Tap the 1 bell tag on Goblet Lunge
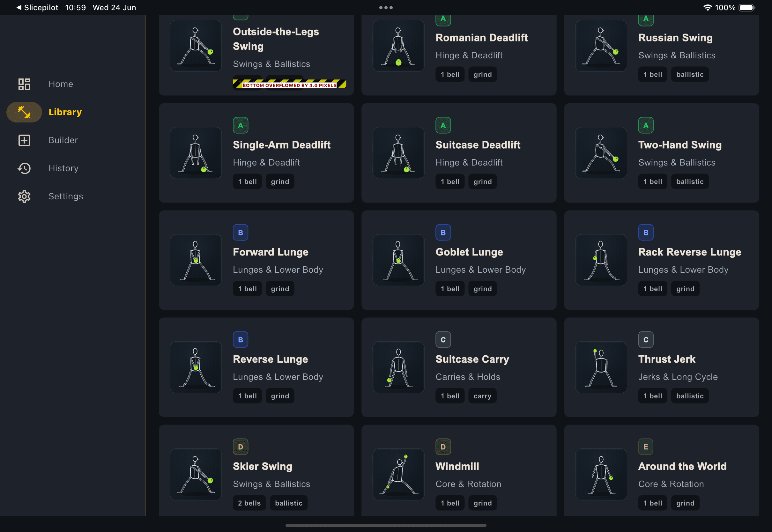Viewport: 772px width, 532px height. tap(450, 289)
